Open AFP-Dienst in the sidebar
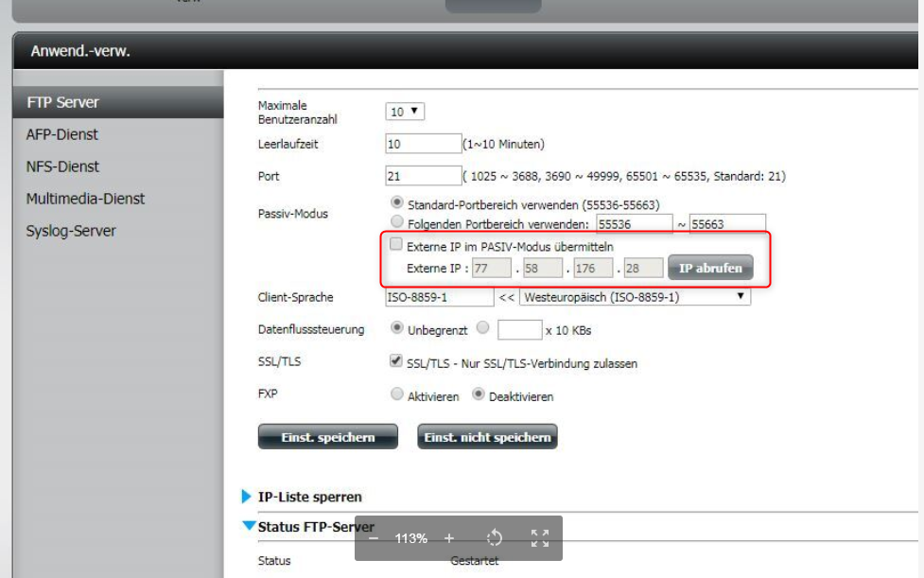This screenshot has width=924, height=578. (x=62, y=134)
